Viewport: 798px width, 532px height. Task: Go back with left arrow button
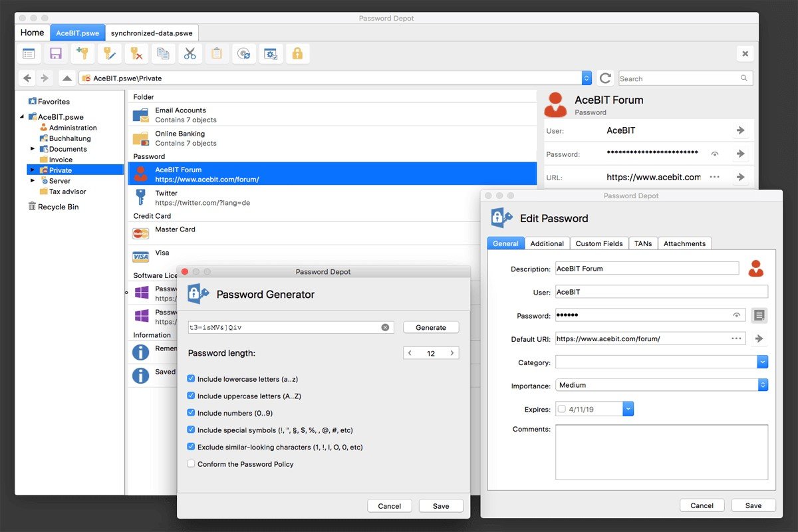pyautogui.click(x=27, y=78)
